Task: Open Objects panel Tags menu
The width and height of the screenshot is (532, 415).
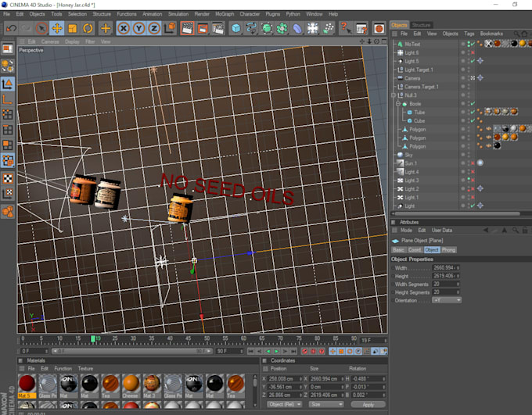Action: 469,34
